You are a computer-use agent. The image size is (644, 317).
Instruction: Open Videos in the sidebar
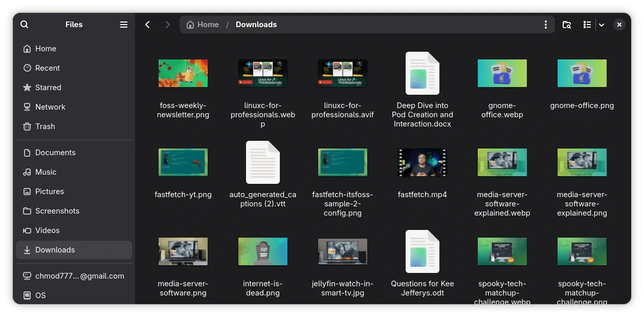(74, 230)
